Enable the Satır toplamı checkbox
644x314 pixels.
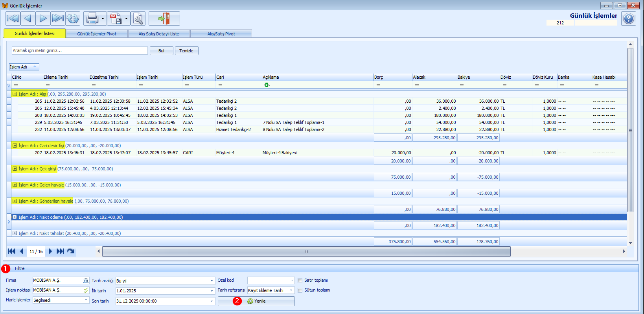300,281
